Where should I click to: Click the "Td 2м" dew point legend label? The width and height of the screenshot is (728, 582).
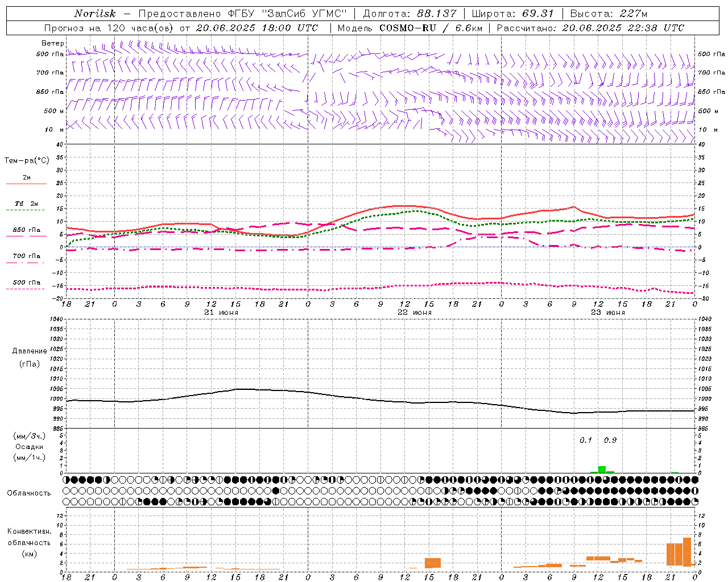[27, 203]
